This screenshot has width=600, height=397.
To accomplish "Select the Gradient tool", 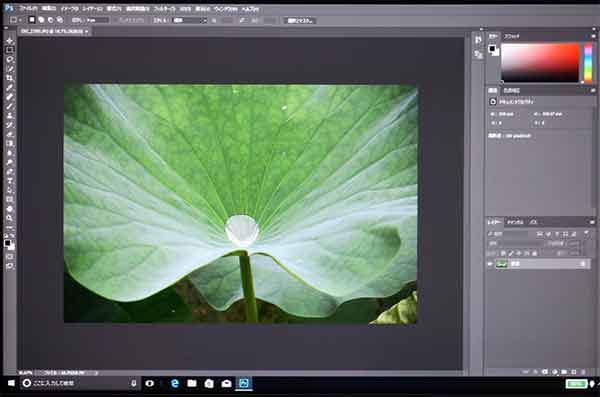I will (x=10, y=144).
